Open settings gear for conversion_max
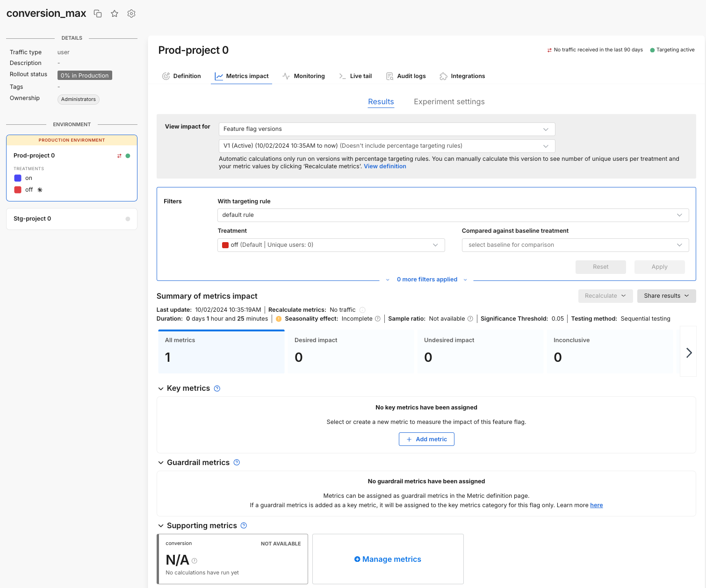This screenshot has width=706, height=588. [x=131, y=14]
